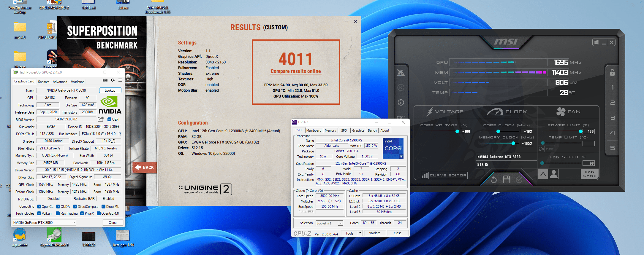Click the user-defined fan profile icon
Viewport: 644px width, 255px height.
point(554,174)
